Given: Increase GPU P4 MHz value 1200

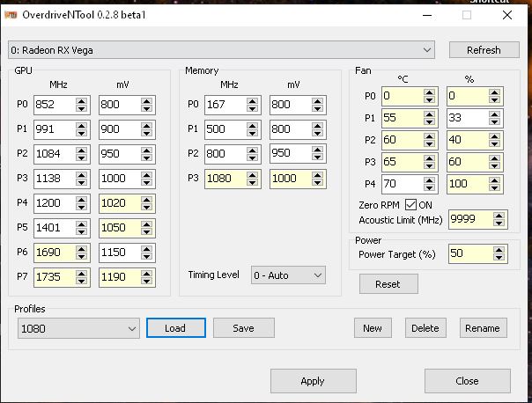Looking at the screenshot, I should pyautogui.click(x=81, y=199).
